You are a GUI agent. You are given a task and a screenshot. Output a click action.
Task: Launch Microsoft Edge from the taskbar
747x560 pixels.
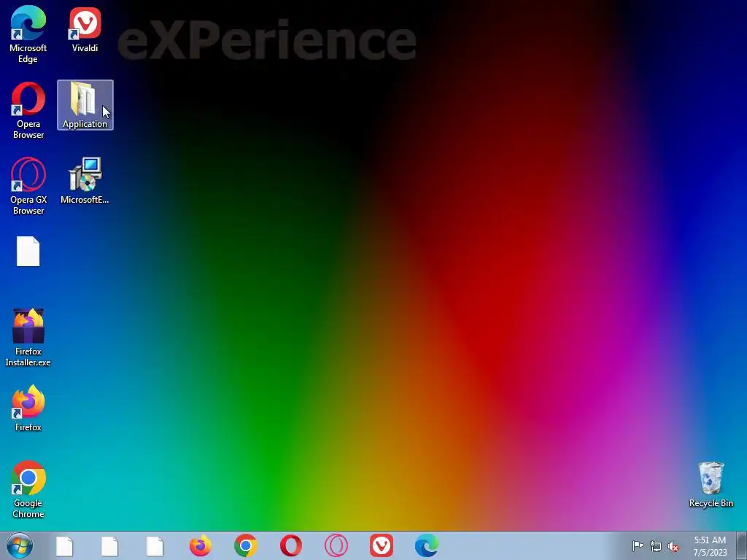(426, 545)
